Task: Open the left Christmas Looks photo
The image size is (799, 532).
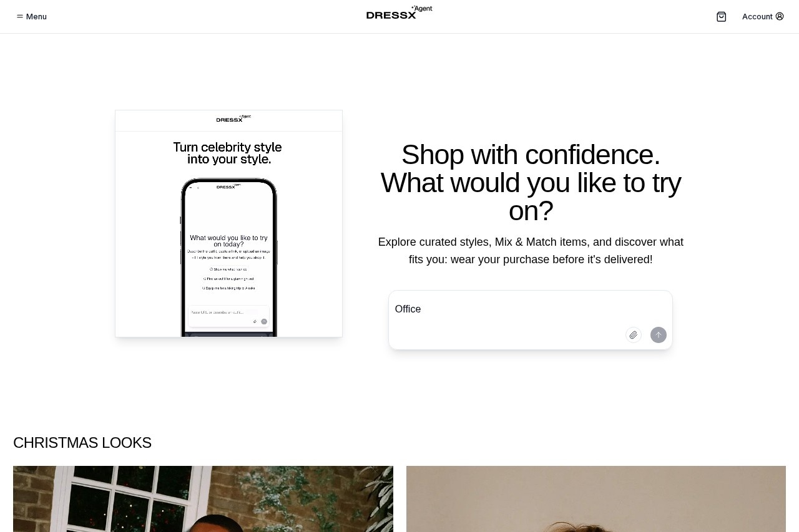Action: [x=203, y=499]
